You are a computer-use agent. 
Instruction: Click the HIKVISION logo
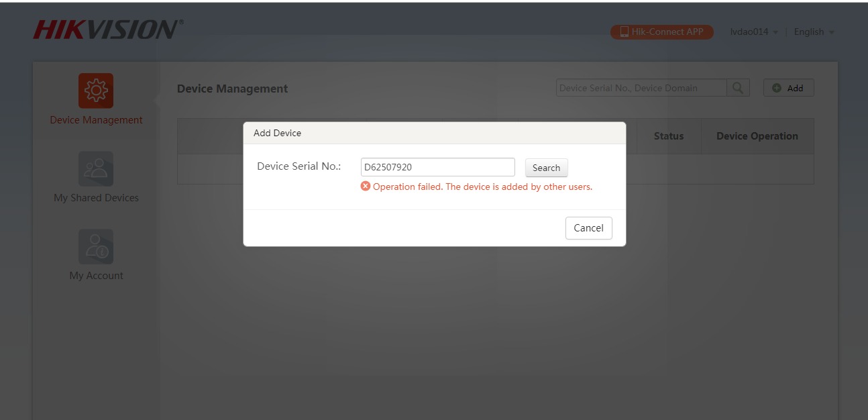coord(107,30)
